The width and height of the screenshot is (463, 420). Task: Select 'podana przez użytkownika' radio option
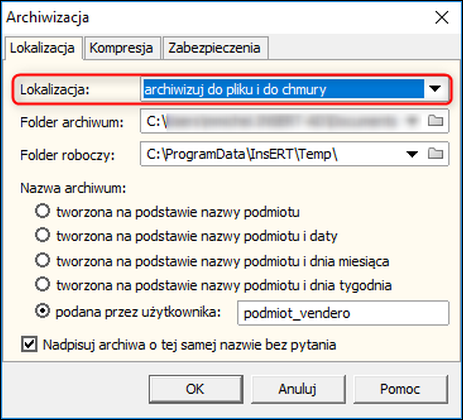(43, 311)
